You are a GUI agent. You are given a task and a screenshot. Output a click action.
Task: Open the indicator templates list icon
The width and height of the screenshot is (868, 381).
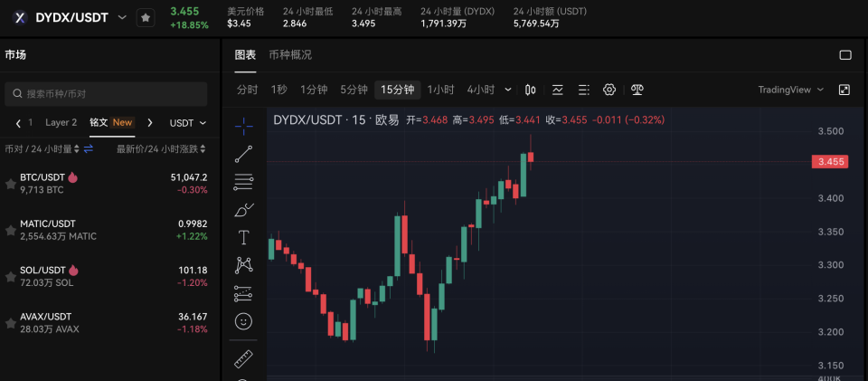[583, 90]
